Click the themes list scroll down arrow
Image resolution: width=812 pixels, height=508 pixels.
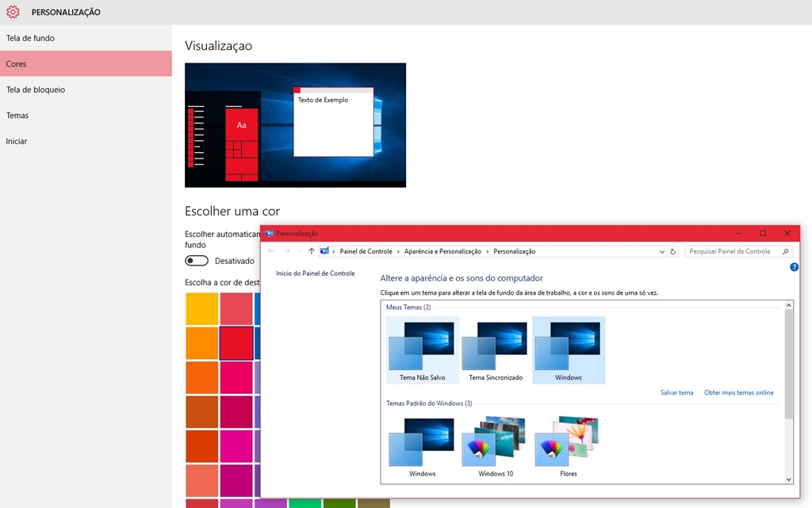coord(788,479)
